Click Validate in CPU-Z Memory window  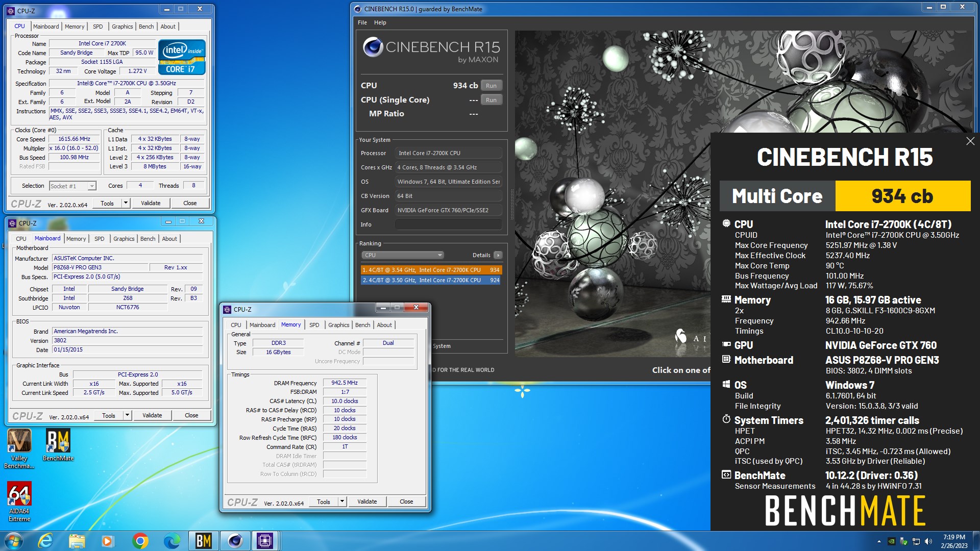pos(367,502)
